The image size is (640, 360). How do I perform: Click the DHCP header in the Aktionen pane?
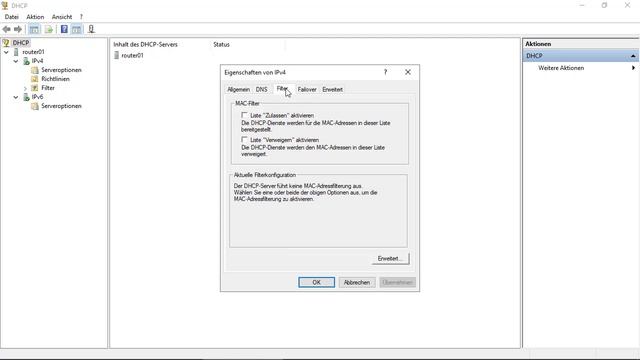(x=580, y=56)
